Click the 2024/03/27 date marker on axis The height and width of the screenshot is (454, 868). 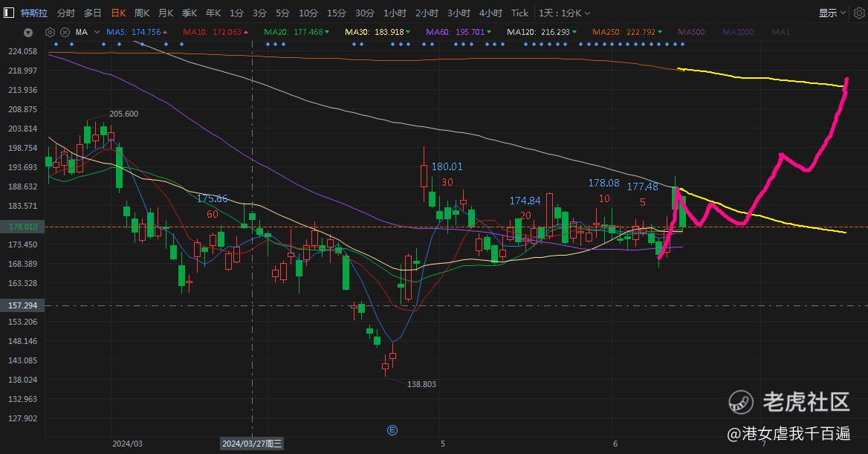[x=252, y=444]
